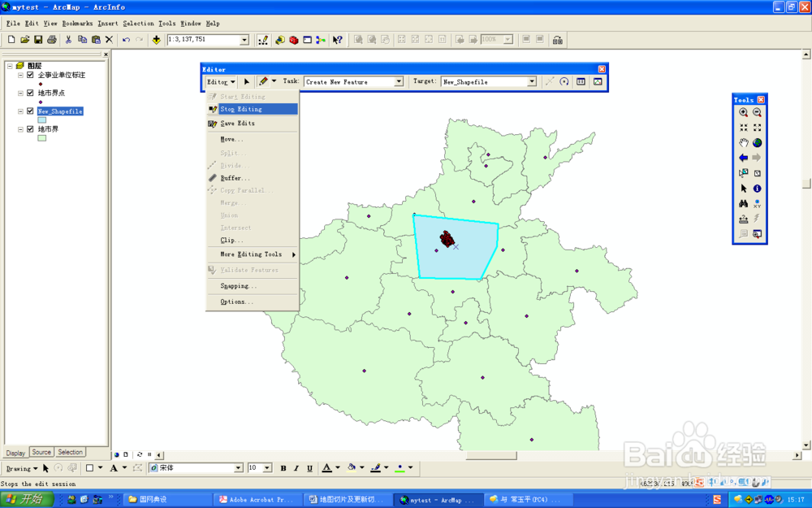Open Buffer... from Editor menu

253,178
